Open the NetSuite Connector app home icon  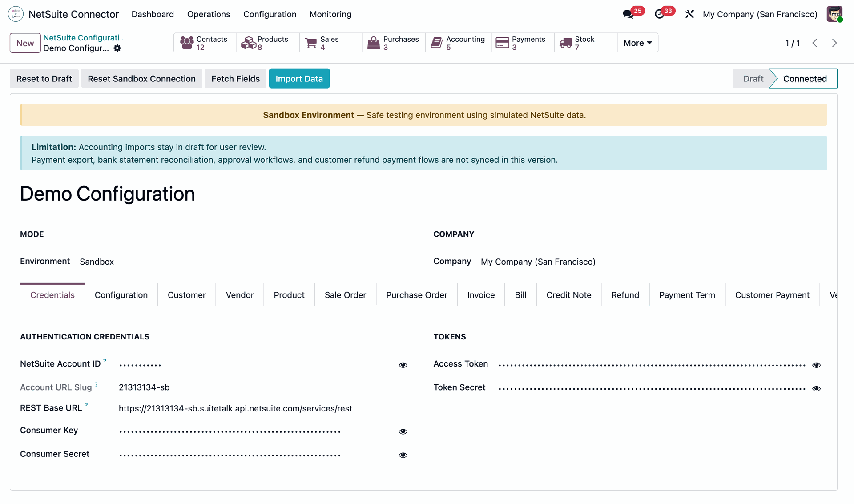coord(16,14)
